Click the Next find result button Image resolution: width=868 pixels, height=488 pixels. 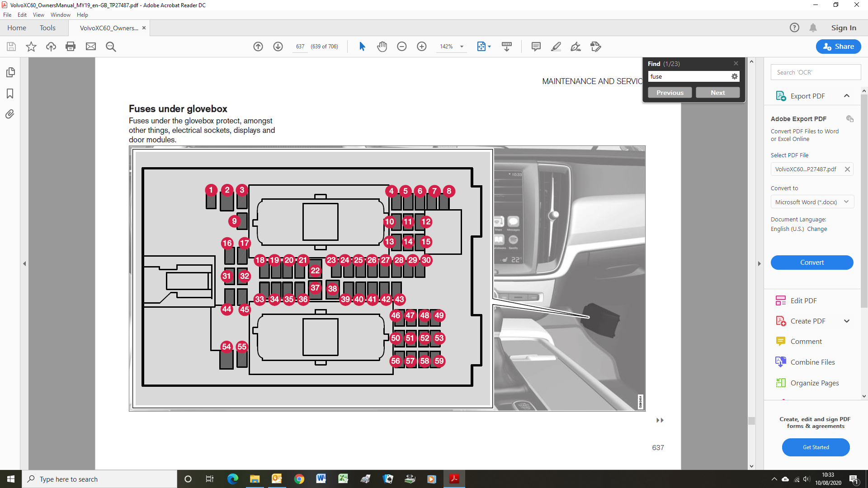tap(718, 93)
